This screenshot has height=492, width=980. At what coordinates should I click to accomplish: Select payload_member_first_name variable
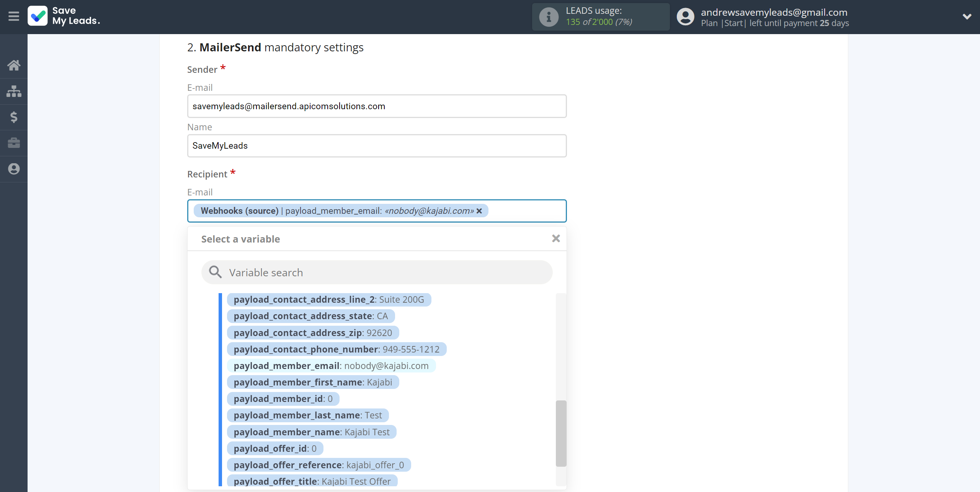tap(313, 382)
